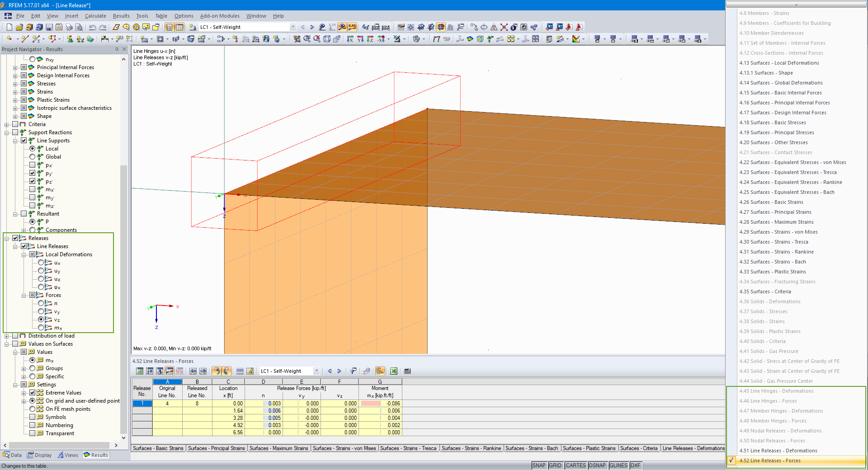
Task: Switch to the Surfaces - Principal Strains tab
Action: (217, 448)
